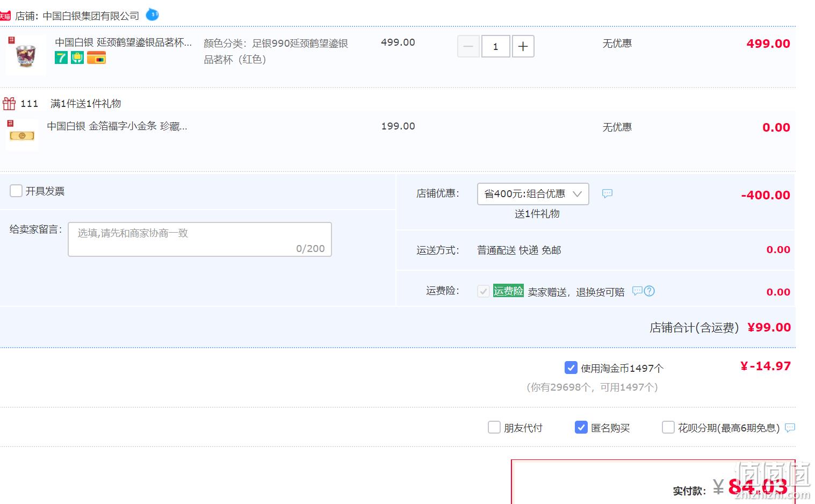The width and height of the screenshot is (815, 504).
Task: Click the speech bubble icon next to freight insurance
Action: [637, 291]
